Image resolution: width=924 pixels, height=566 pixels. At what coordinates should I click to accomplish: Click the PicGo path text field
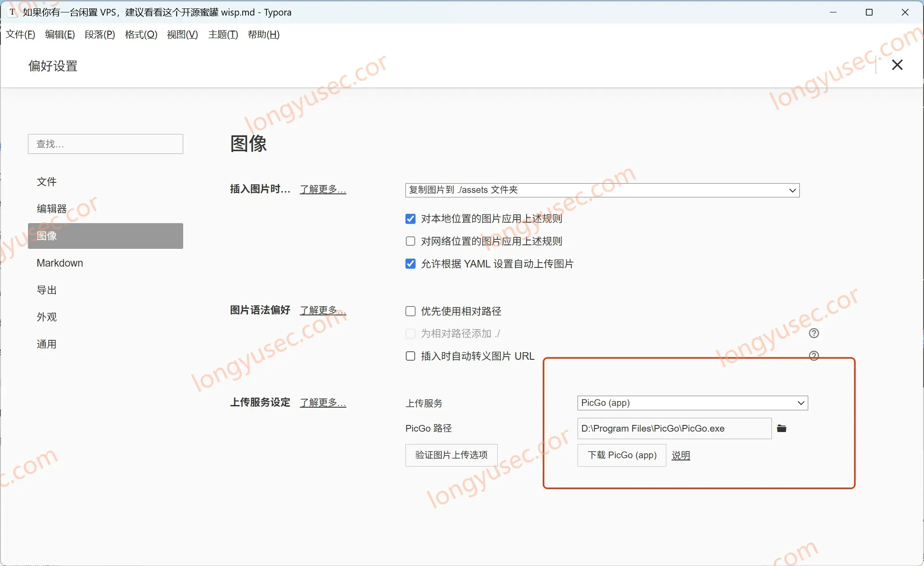pos(674,428)
